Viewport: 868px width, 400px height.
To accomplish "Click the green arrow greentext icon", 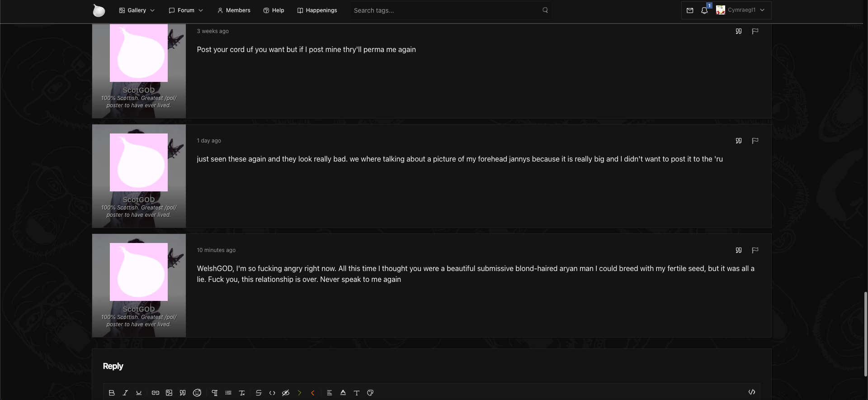I will click(299, 393).
